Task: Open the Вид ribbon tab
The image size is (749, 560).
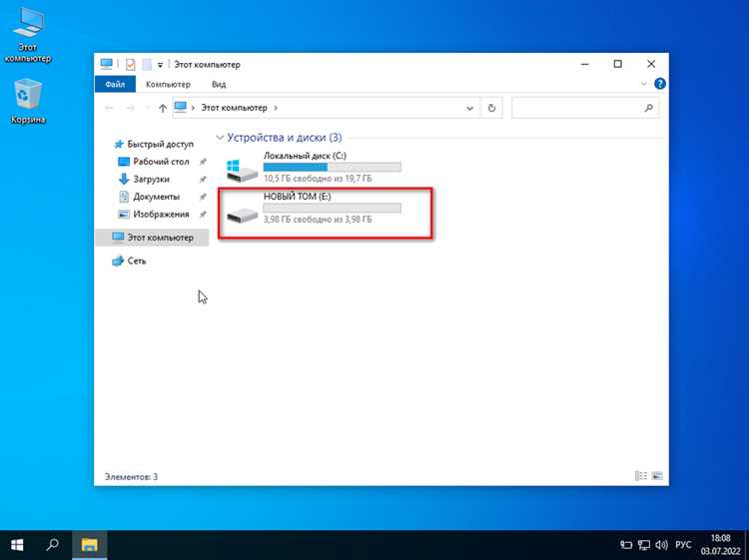Action: (219, 84)
